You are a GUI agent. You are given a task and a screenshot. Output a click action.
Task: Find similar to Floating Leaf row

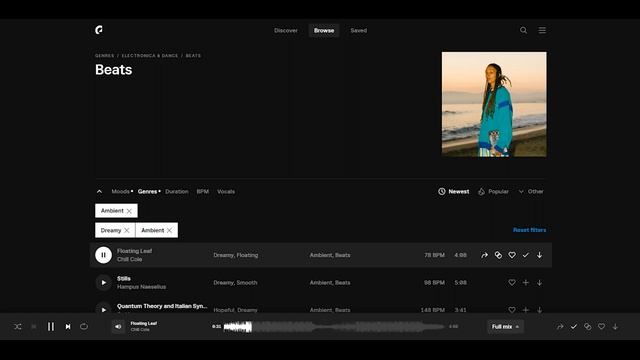point(498,255)
